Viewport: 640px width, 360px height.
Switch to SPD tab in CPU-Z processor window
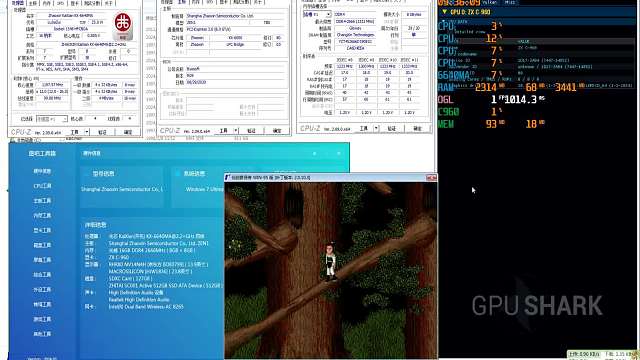[60, 3]
